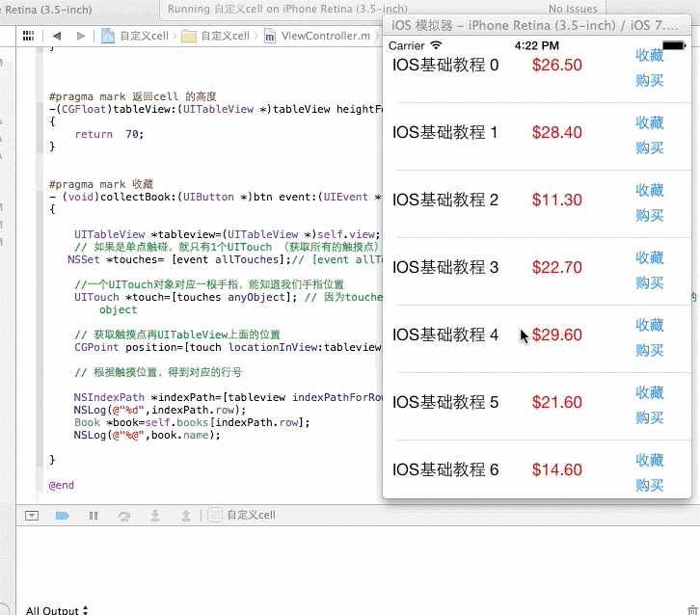Hide the debug area toggle icon
Viewport: 700px width, 615px height.
point(32,516)
